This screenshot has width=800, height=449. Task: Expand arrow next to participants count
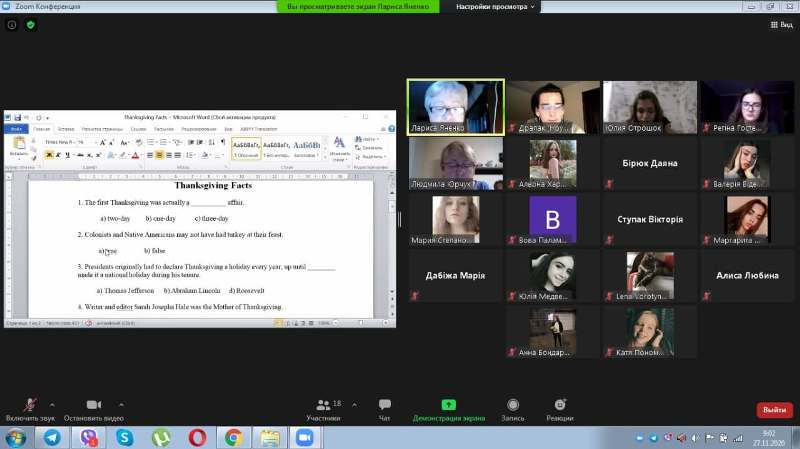(354, 405)
